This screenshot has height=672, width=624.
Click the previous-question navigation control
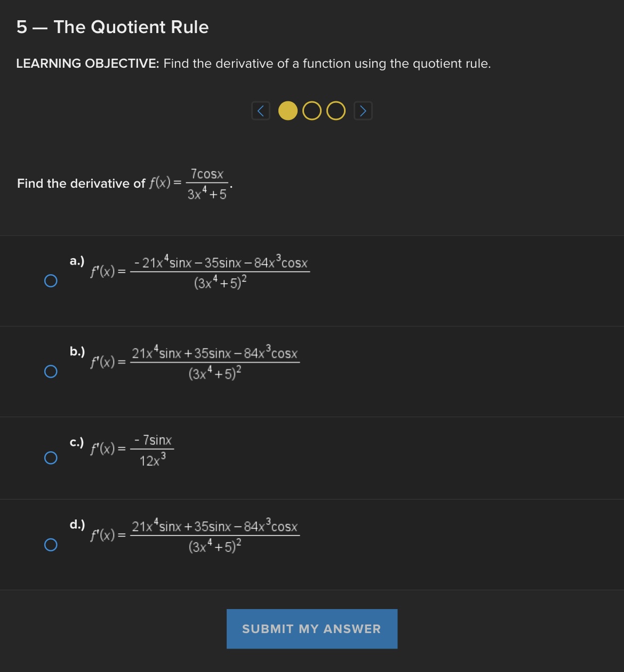tap(260, 110)
